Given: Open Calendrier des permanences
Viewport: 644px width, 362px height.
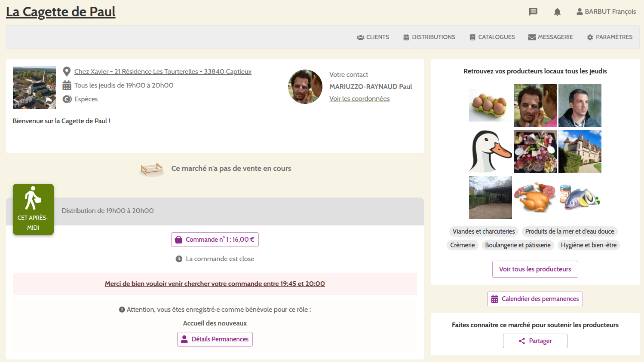Looking at the screenshot, I should tap(535, 299).
